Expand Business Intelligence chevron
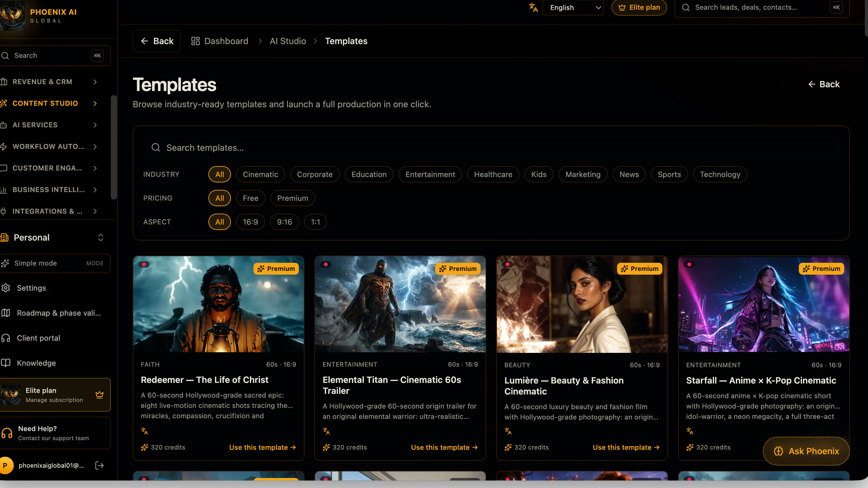 point(95,190)
